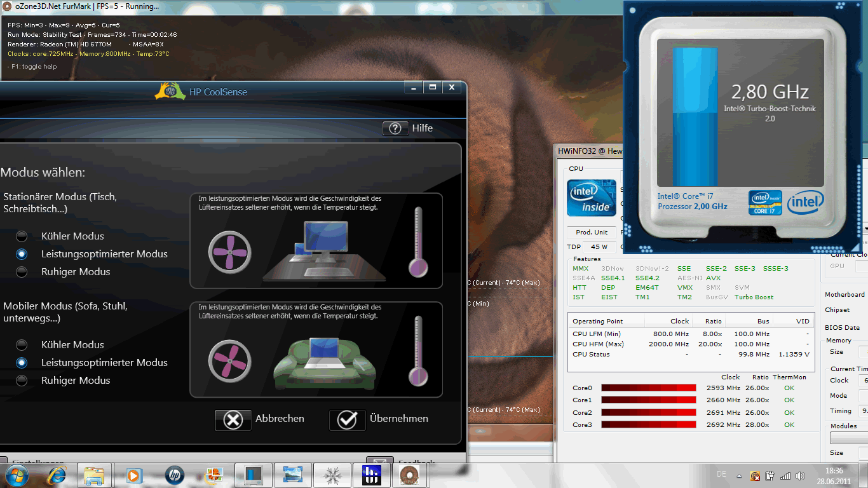This screenshot has height=488, width=868.
Task: Click the sofa laptop illustration
Action: click(325, 362)
